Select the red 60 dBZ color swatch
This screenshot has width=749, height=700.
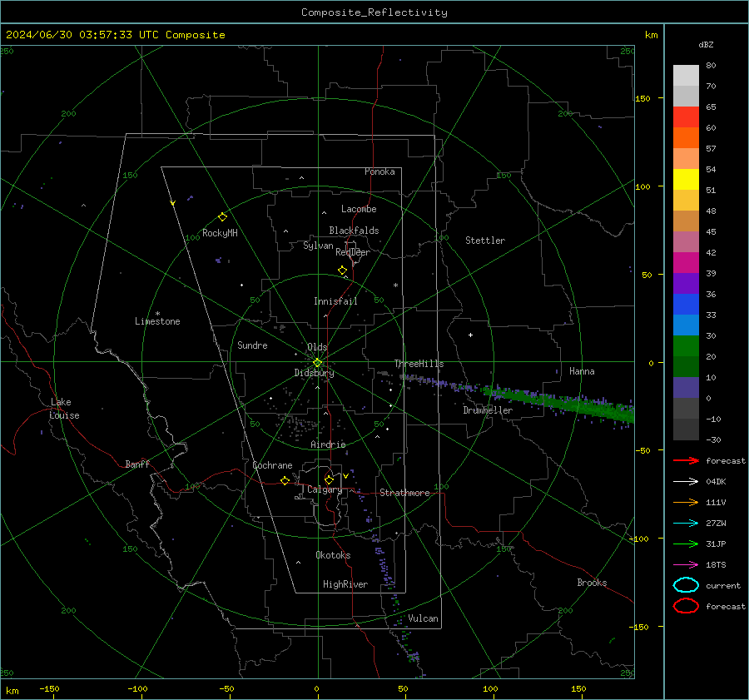686,117
